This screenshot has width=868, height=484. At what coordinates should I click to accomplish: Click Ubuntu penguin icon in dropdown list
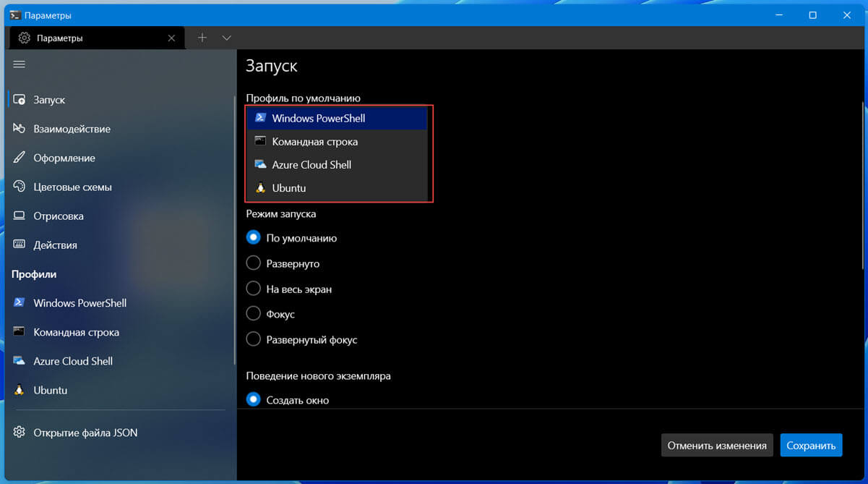261,187
